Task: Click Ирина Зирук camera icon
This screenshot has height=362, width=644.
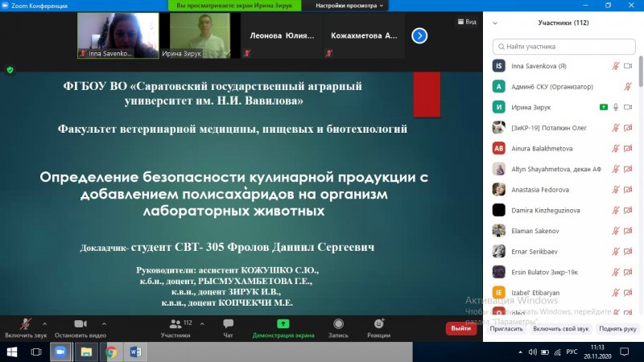Action: [628, 107]
